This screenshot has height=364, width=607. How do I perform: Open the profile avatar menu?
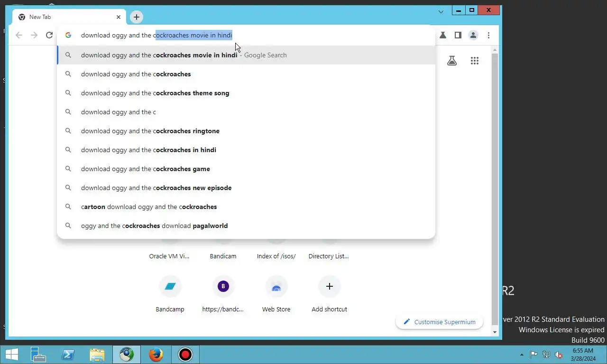(x=473, y=35)
